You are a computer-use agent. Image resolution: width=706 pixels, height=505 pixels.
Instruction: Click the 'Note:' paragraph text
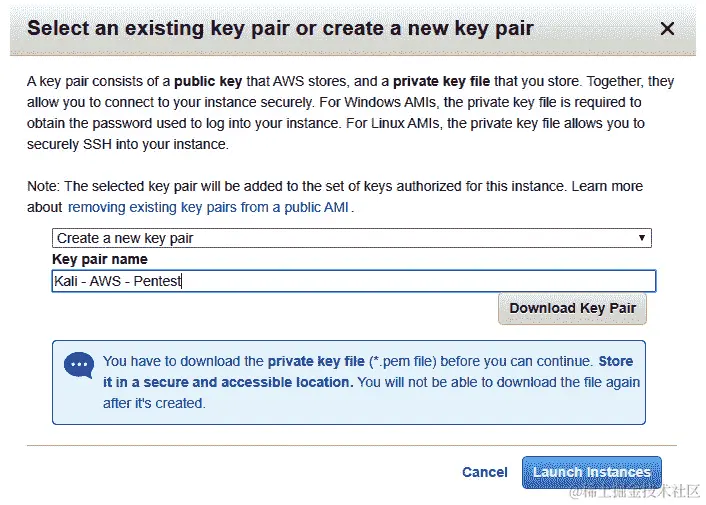[x=335, y=197]
